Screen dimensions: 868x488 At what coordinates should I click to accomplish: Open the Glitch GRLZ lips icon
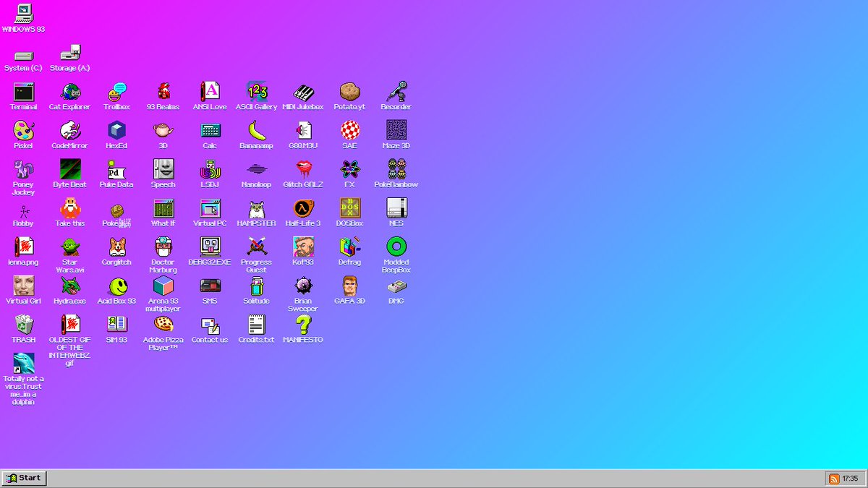(x=303, y=169)
